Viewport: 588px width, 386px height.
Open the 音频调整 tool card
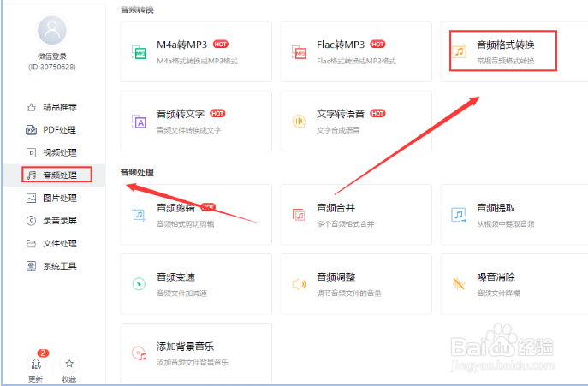tap(356, 284)
